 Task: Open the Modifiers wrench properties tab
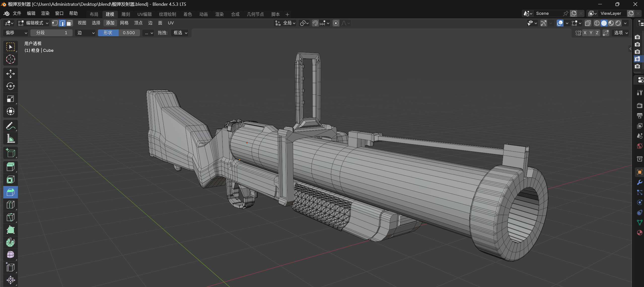[639, 183]
